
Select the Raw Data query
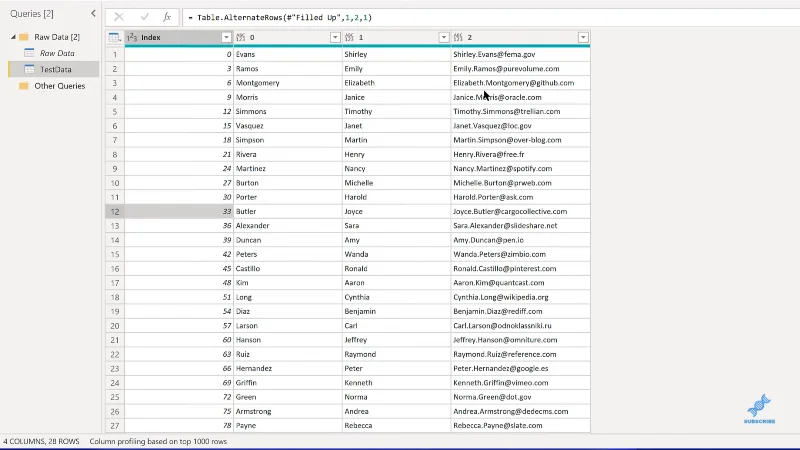coord(57,53)
